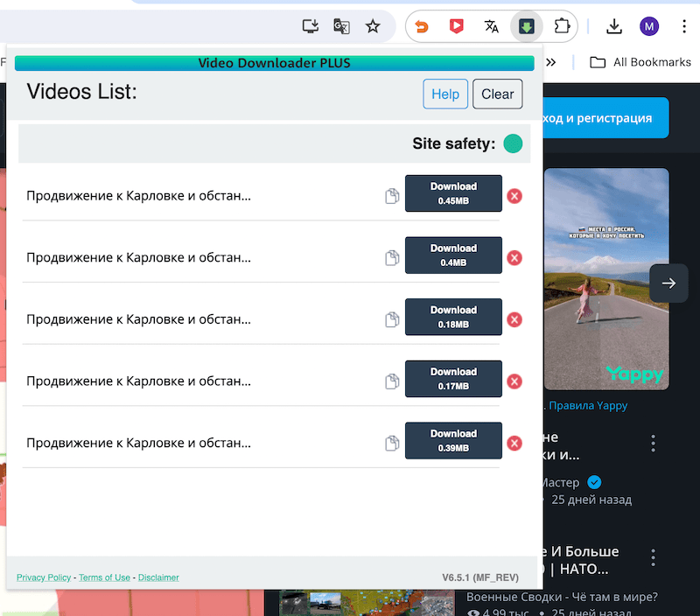Screen dimensions: 700x616
Task: Expand the bookmarks overflow chevron
Action: point(551,62)
